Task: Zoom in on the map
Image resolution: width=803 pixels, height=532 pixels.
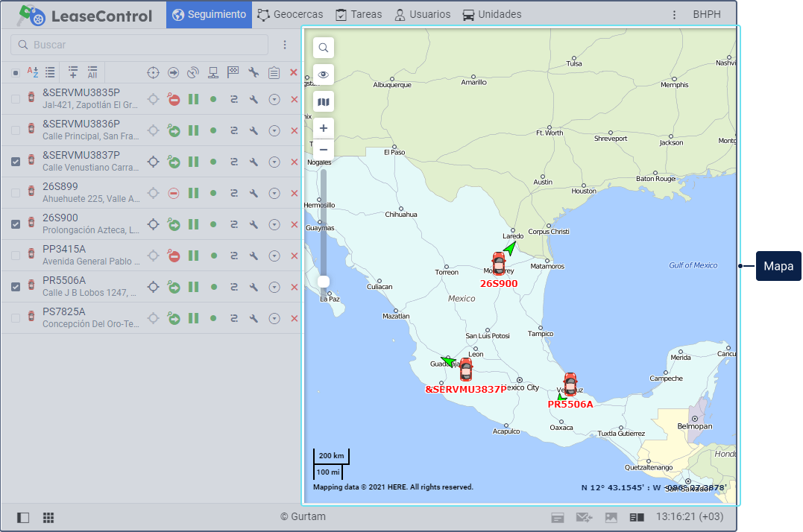Action: pos(324,128)
